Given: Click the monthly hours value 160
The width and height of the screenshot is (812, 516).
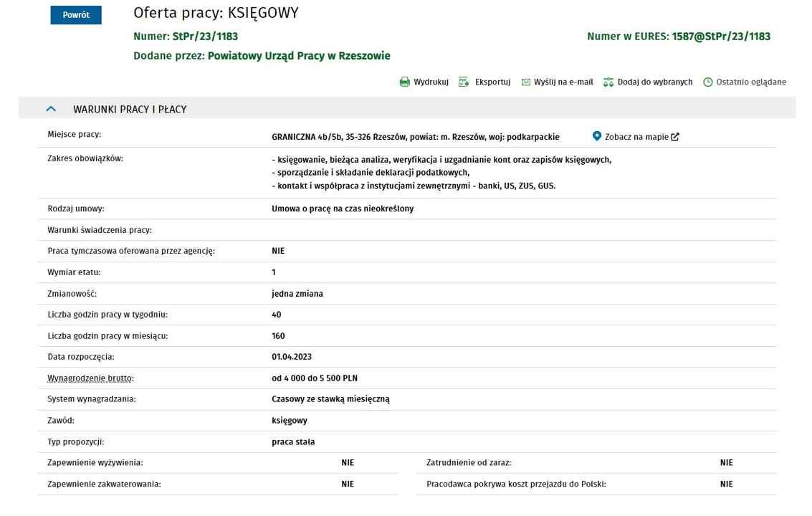Looking at the screenshot, I should click(278, 335).
